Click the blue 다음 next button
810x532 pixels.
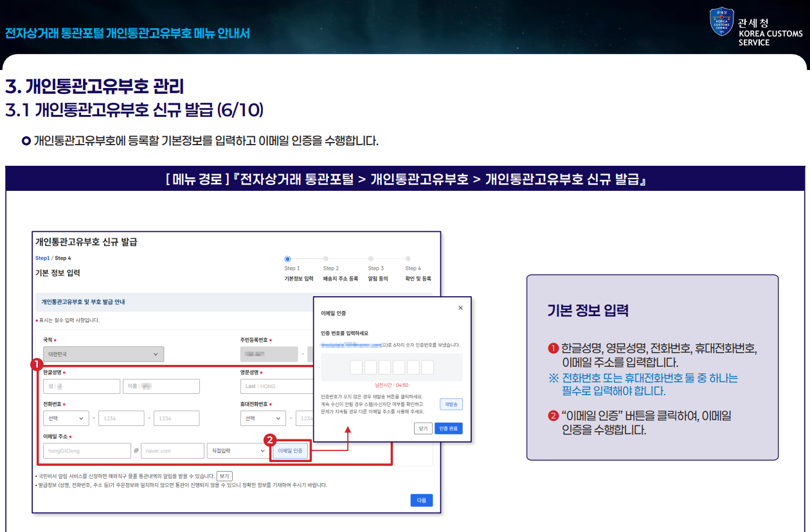pos(422,500)
